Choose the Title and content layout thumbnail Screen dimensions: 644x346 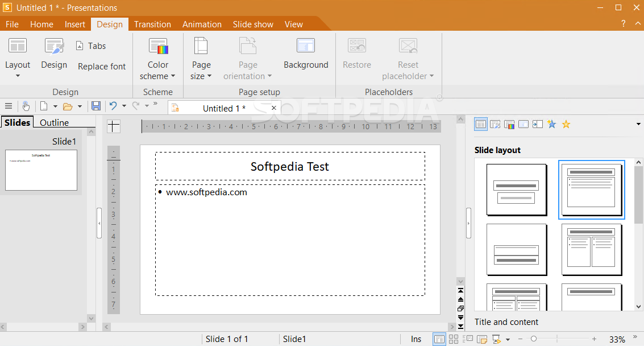(592, 190)
